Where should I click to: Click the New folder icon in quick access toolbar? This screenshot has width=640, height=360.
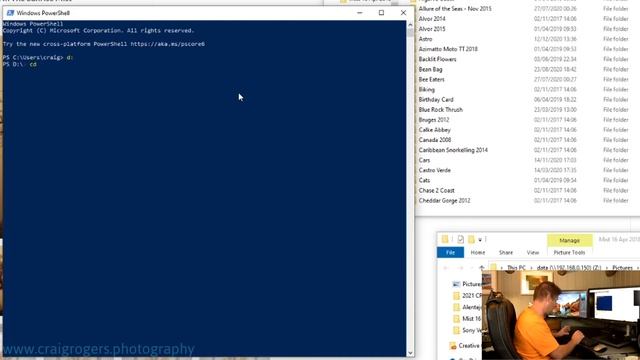(x=471, y=240)
